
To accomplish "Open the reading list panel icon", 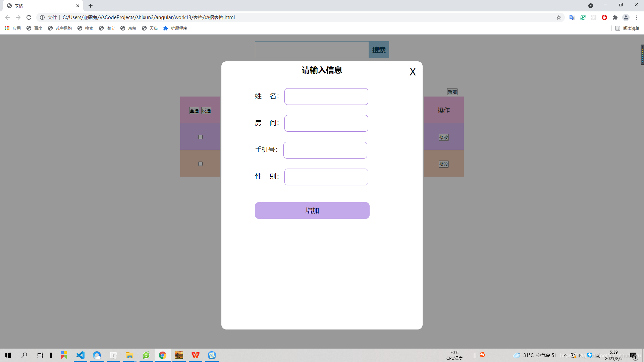I will pos(618,28).
